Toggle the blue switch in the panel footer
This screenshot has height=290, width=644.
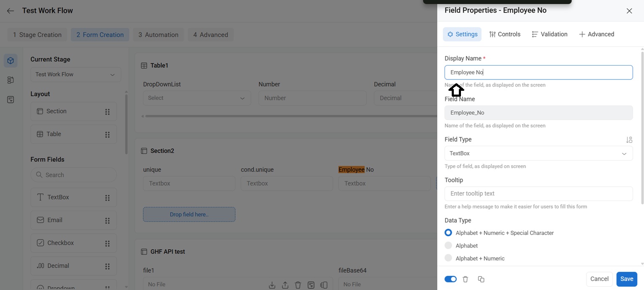[450, 279]
